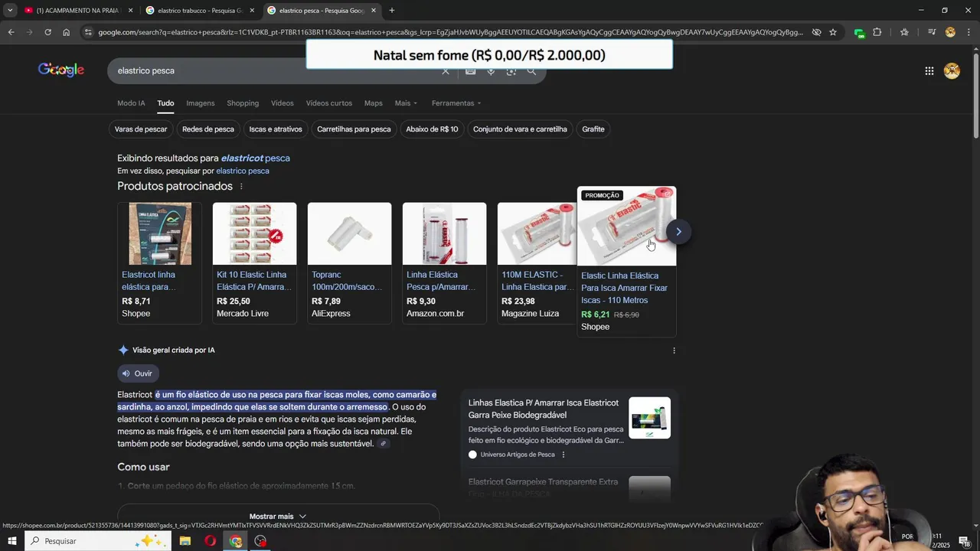View site information icon in address bar
The width and height of the screenshot is (980, 551).
[x=89, y=32]
